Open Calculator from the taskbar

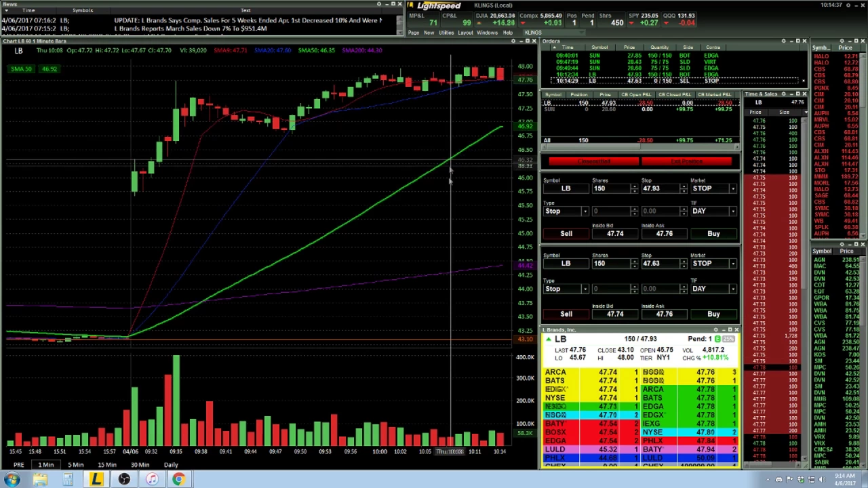[x=68, y=479]
